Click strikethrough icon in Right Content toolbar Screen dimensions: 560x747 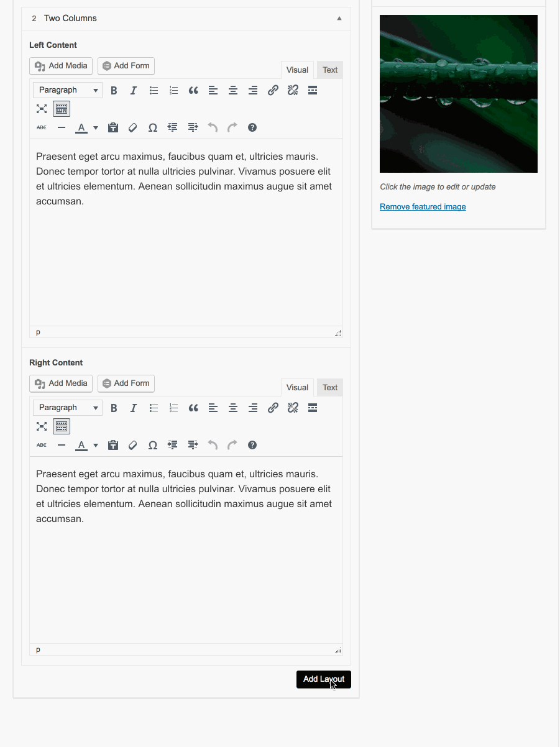coord(42,446)
